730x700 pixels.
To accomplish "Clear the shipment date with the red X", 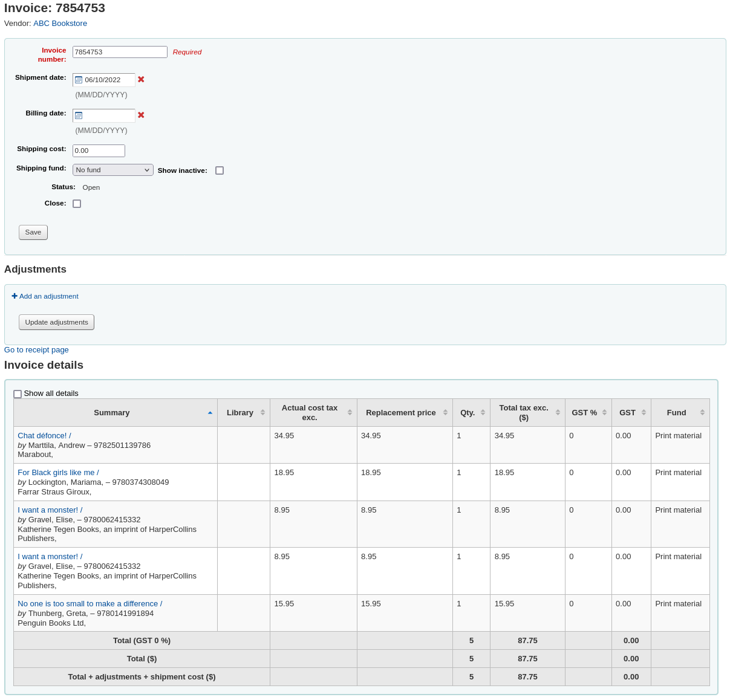I will 141,79.
